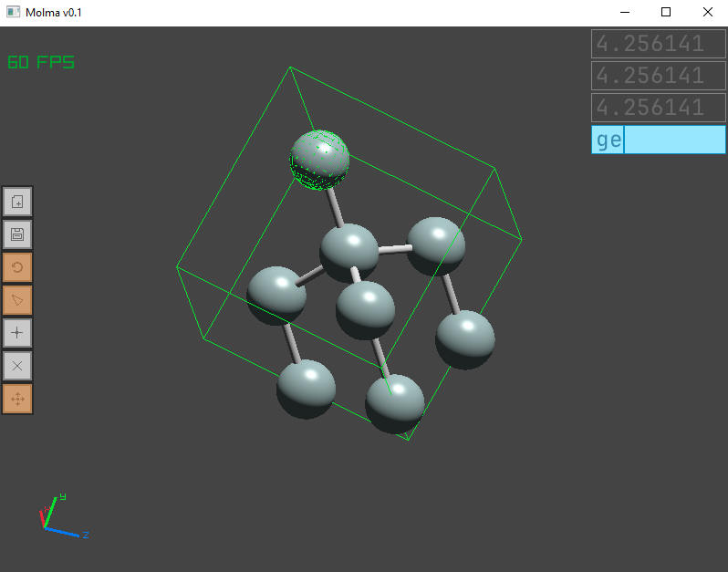Toggle the orange rotate tool

tap(17, 267)
